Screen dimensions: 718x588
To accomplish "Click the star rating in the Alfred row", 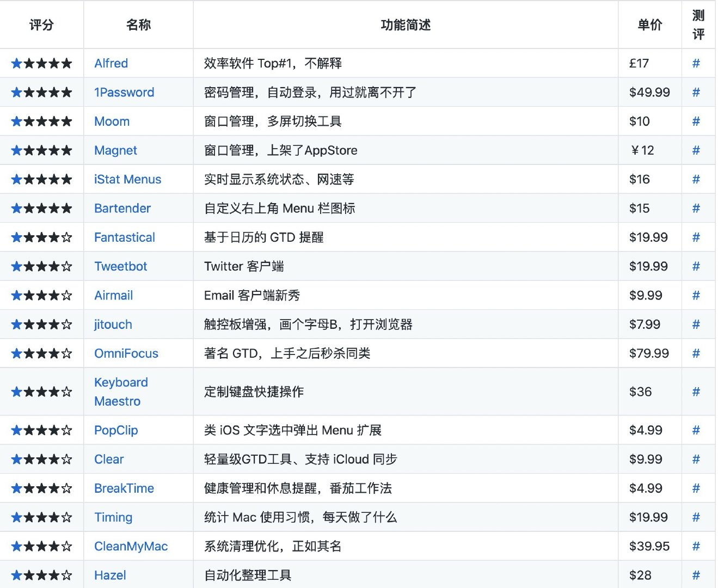I will pyautogui.click(x=42, y=63).
